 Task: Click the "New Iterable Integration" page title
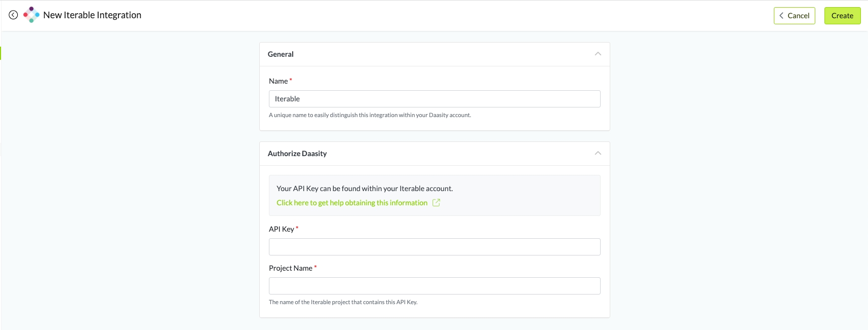pos(92,15)
